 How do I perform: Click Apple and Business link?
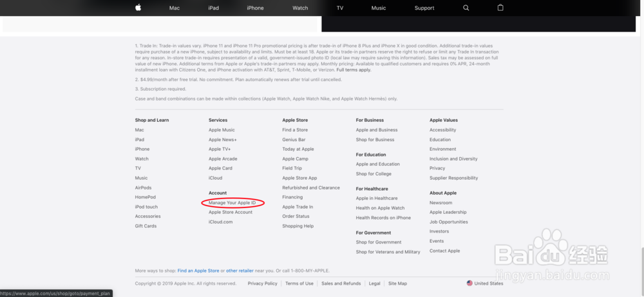377,129
